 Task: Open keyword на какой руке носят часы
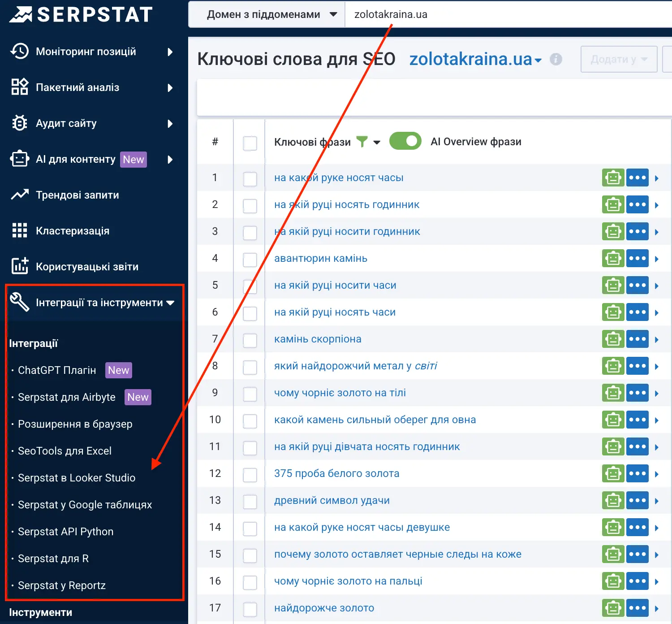pyautogui.click(x=339, y=178)
